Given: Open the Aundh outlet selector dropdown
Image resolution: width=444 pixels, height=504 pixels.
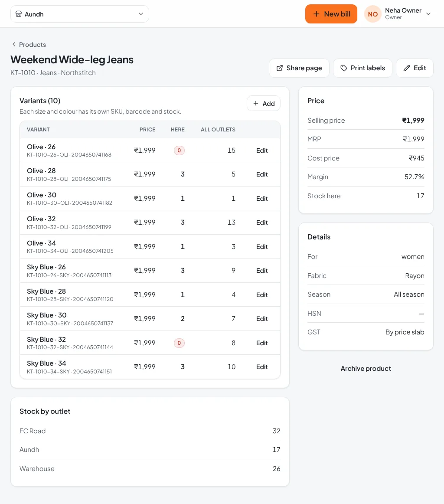Looking at the screenshot, I should click(80, 14).
